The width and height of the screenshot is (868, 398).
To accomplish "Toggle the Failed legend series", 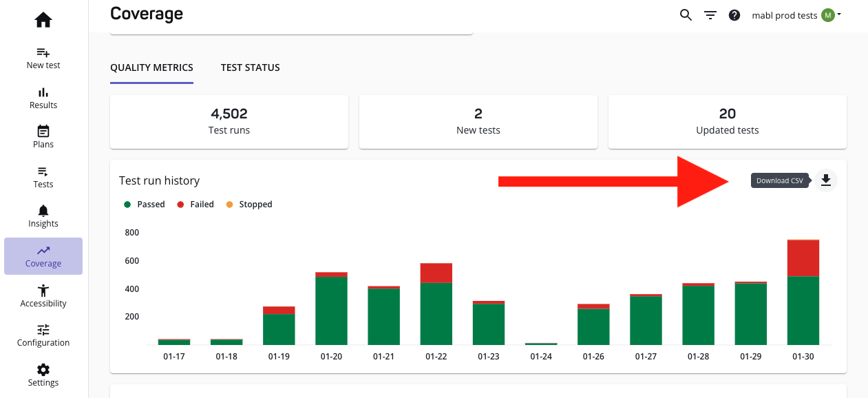I will tap(196, 205).
